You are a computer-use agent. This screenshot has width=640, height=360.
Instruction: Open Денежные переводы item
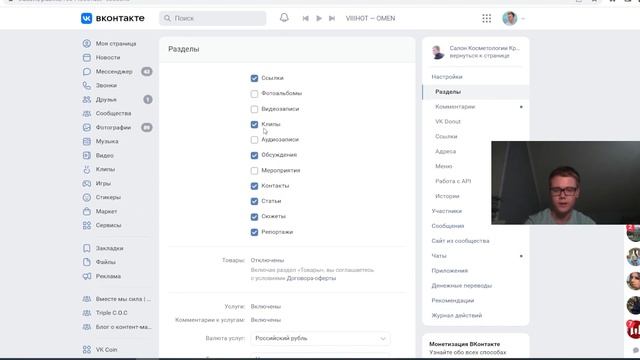[x=462, y=286]
